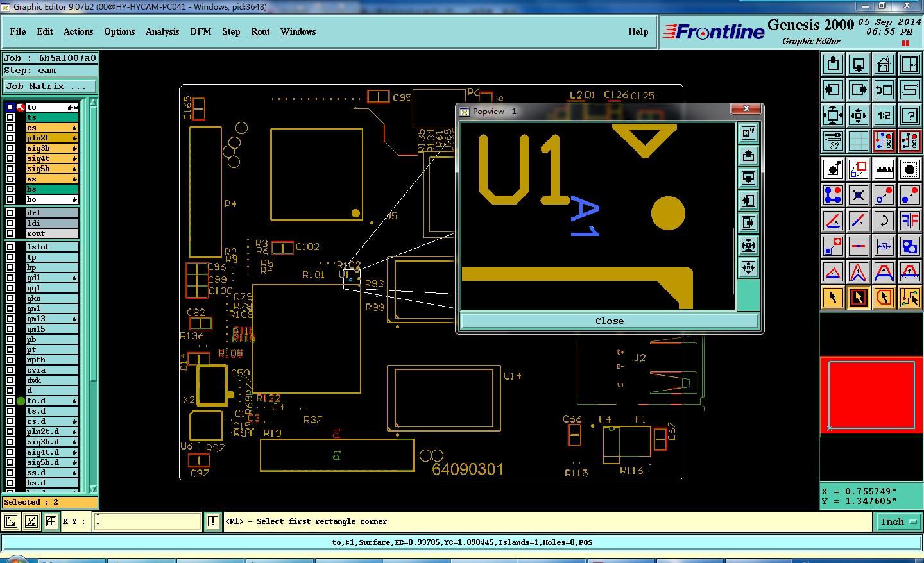Select the ss layer row

[52, 179]
